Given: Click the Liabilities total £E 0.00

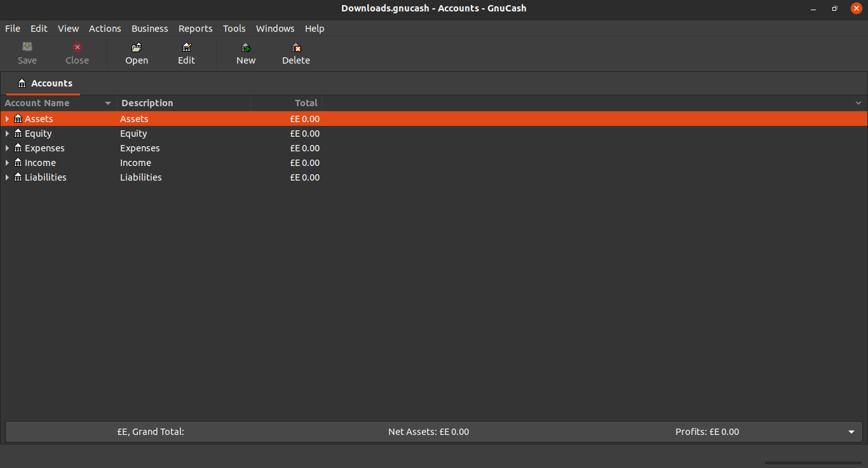Looking at the screenshot, I should 305,177.
